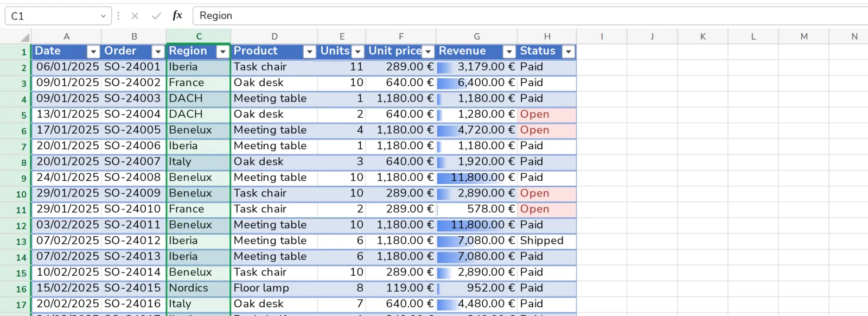Open the Product column filter dropdown

pos(309,52)
